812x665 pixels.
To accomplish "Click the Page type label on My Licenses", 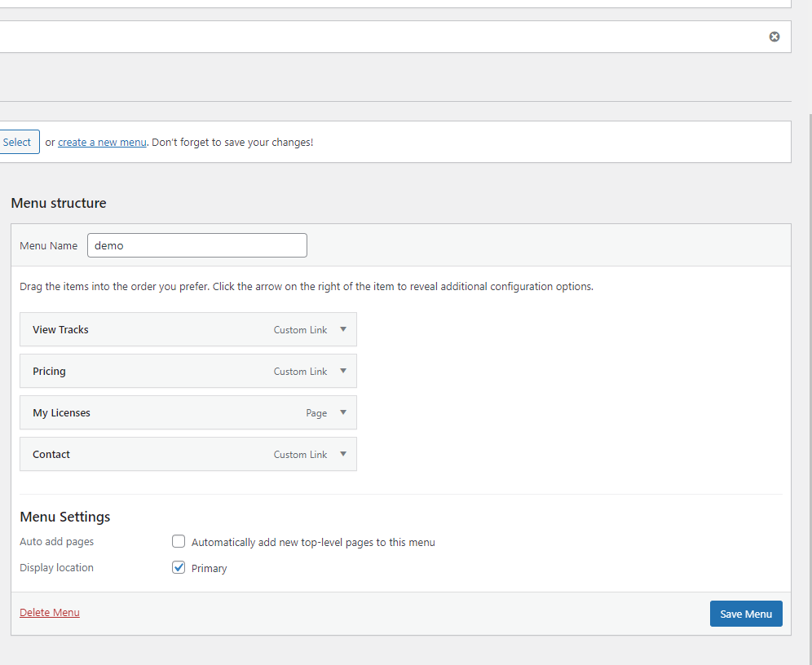I will [x=316, y=413].
